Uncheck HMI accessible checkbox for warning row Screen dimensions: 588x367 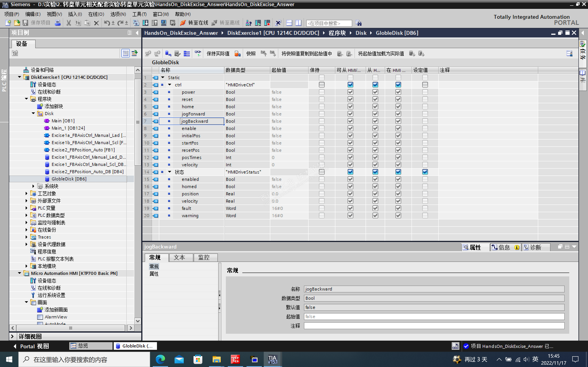pyautogui.click(x=350, y=216)
